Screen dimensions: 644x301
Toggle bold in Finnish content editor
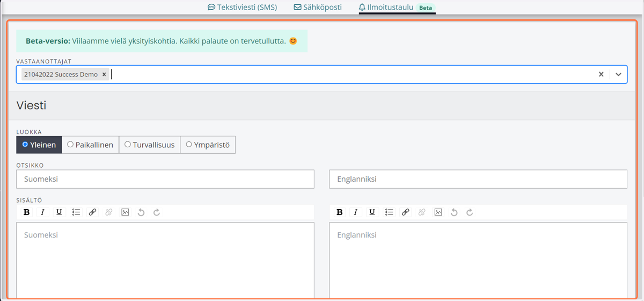click(x=26, y=212)
